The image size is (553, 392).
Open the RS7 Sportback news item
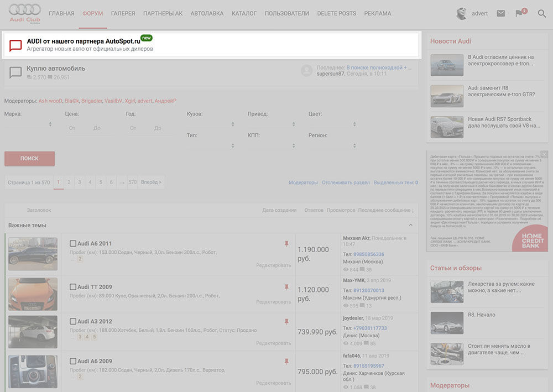tap(504, 122)
